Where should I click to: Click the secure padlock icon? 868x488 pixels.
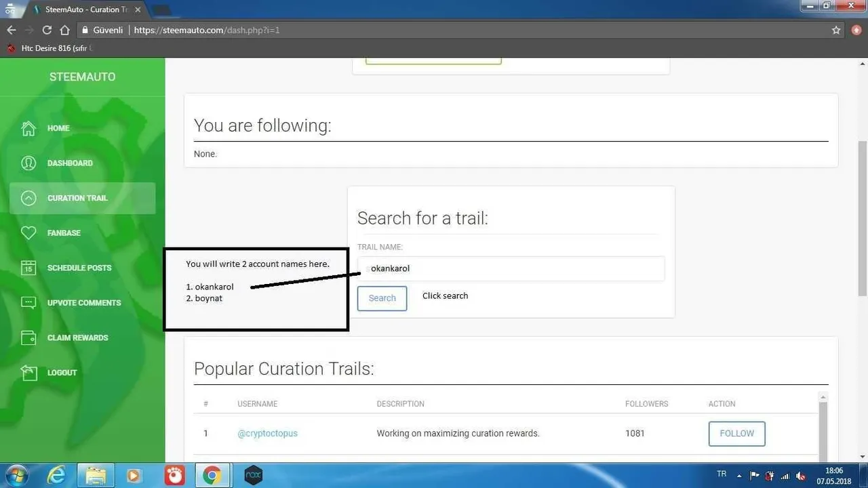85,30
